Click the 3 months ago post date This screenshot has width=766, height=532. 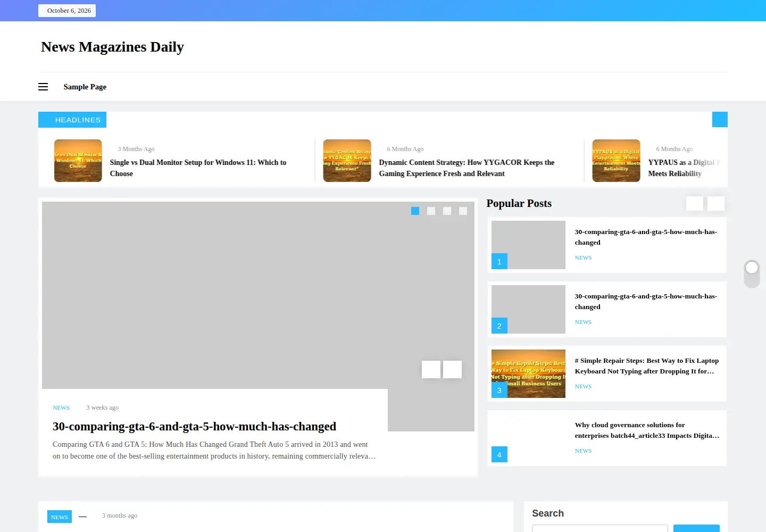point(120,516)
